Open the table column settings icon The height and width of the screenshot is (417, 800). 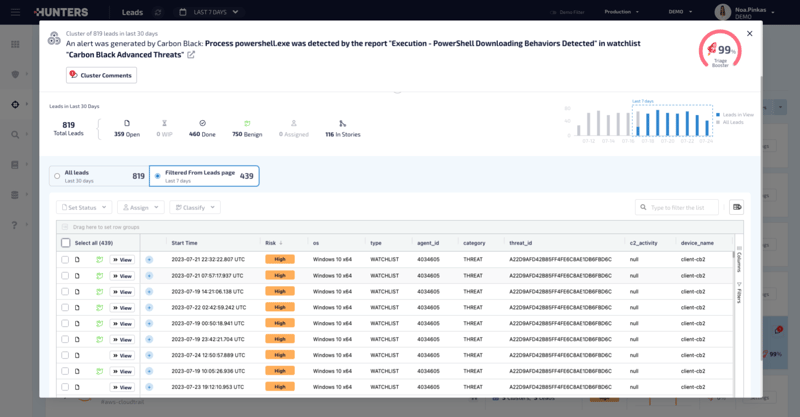pos(737,207)
